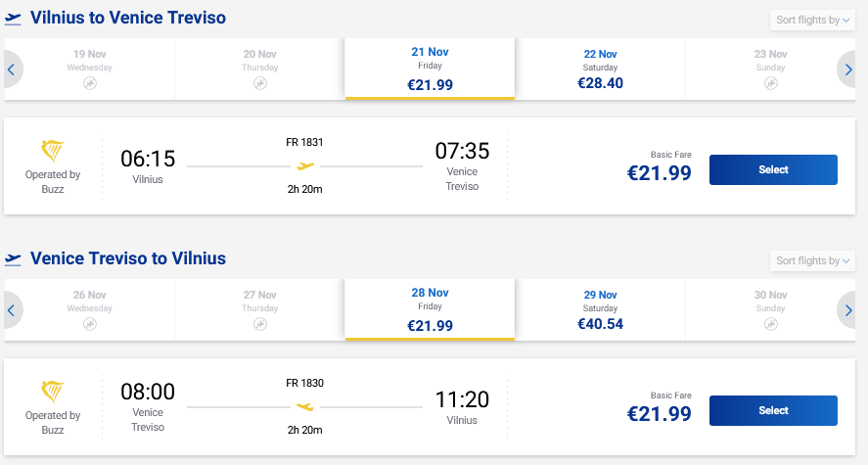Click FR 1831 flight number label
This screenshot has height=465, width=868.
click(x=304, y=142)
